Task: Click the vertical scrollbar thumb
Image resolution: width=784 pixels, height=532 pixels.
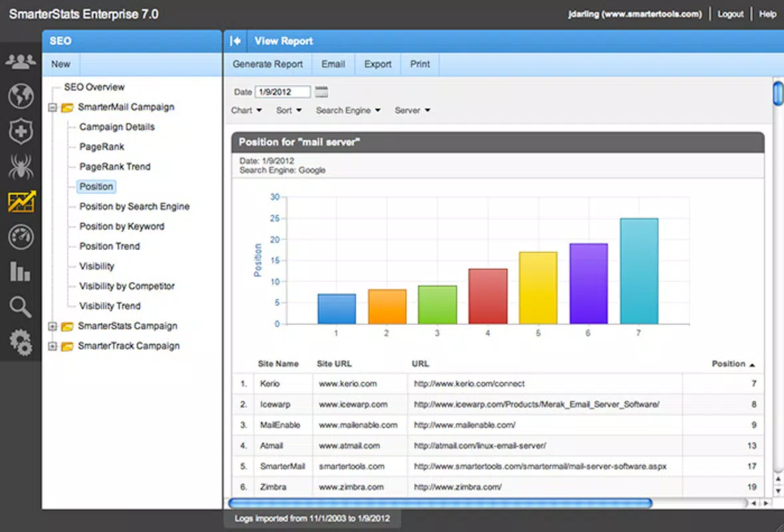Action: tap(778, 94)
